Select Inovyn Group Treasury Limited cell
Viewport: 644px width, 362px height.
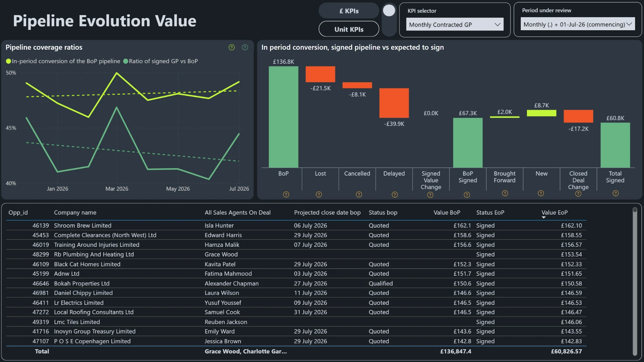point(95,331)
